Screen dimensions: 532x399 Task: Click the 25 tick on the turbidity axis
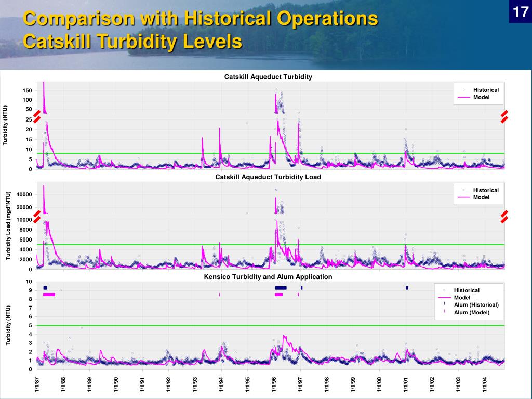point(29,119)
